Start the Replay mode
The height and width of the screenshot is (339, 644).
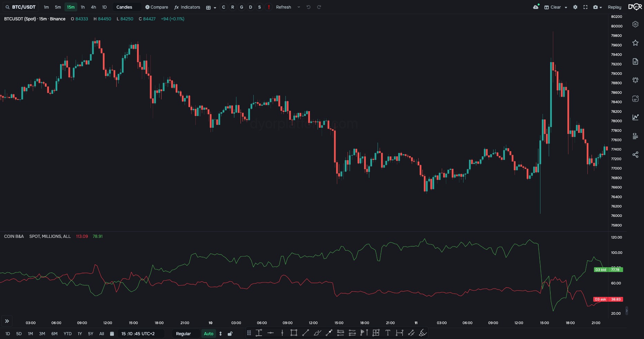tap(615, 7)
